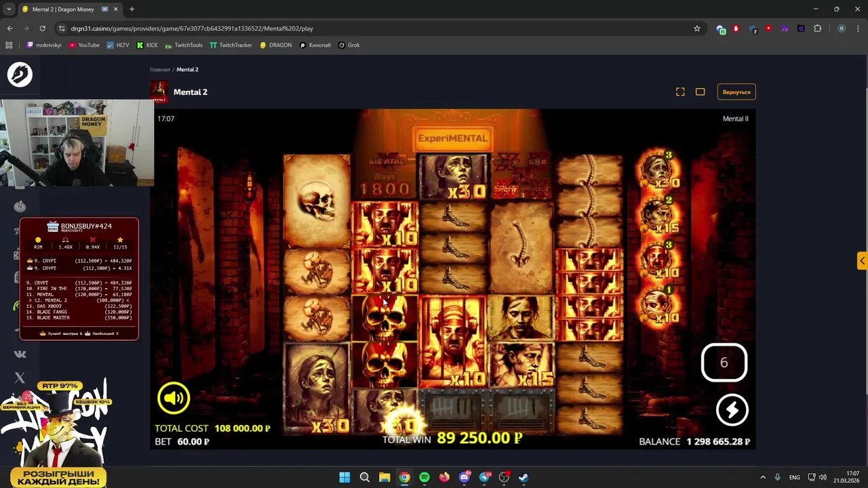Viewport: 868px width, 488px height.
Task: Open the YouTube bookmark
Action: (x=84, y=45)
